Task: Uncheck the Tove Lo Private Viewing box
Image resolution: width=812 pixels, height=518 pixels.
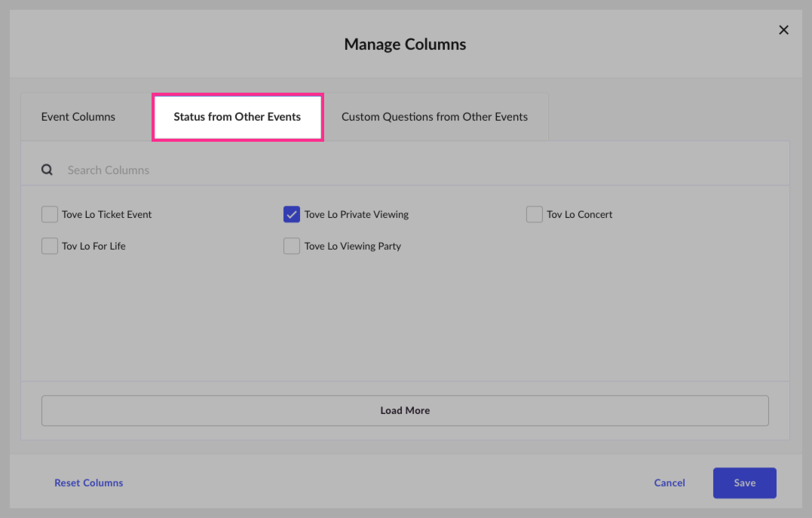Action: pos(292,214)
